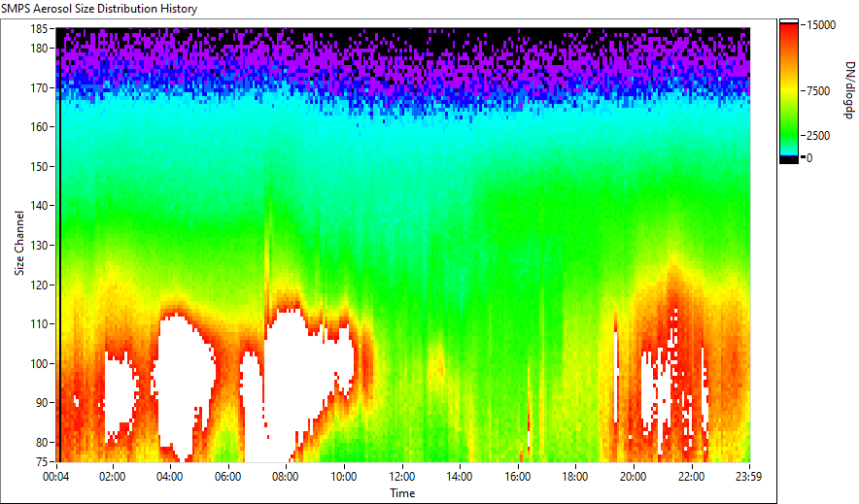Click the 20:00 time tick label
Image resolution: width=859 pixels, height=504 pixels.
click(x=633, y=477)
